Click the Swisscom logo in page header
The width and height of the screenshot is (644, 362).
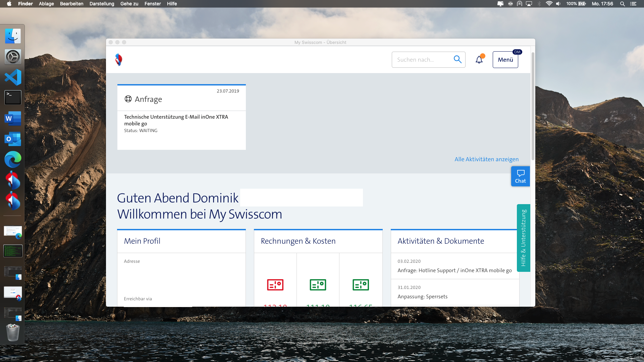[x=119, y=60]
